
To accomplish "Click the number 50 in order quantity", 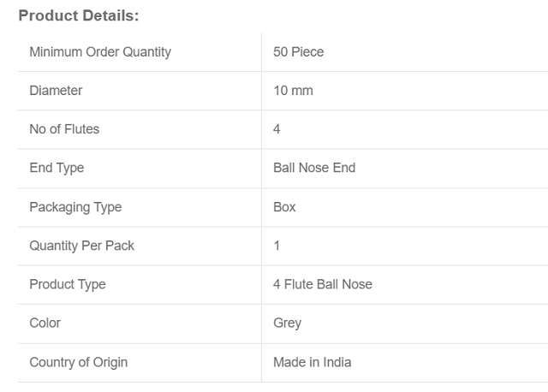I will 281,52.
